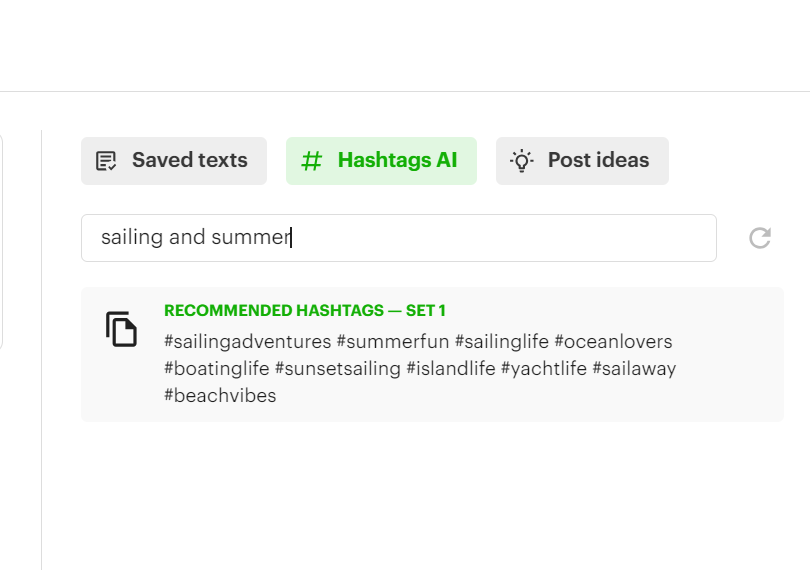Regenerate hashtags with the refresh icon
Viewport: 810px width, 570px height.
[760, 238]
